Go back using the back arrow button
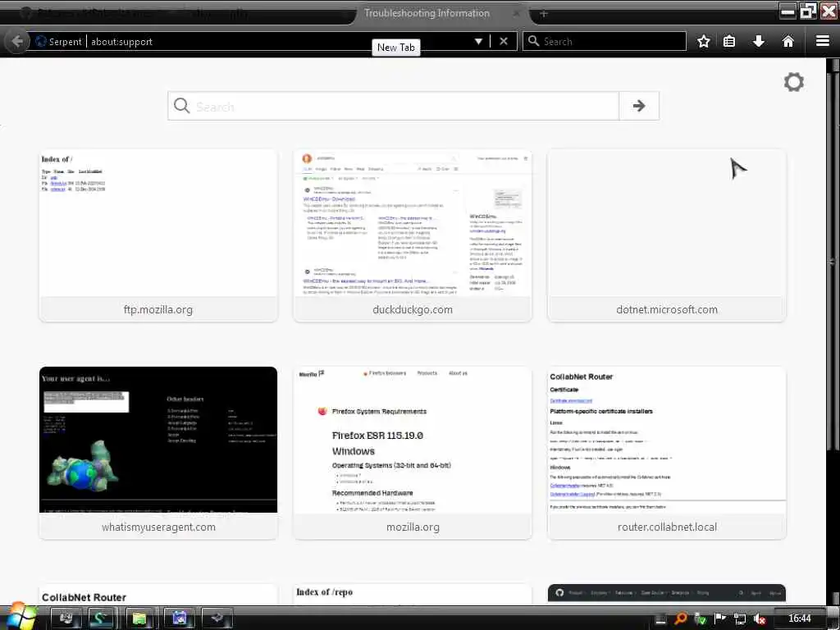Viewport: 840px width, 630px height. [x=16, y=41]
